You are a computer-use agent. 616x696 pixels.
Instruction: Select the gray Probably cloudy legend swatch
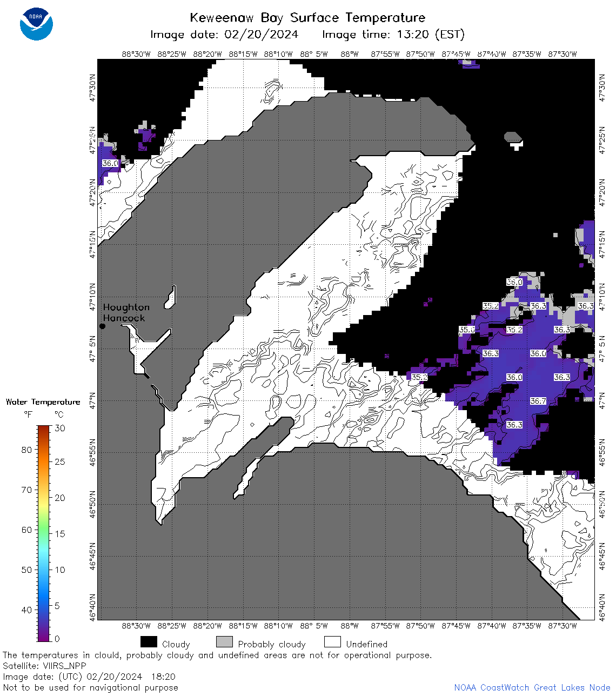tap(224, 642)
